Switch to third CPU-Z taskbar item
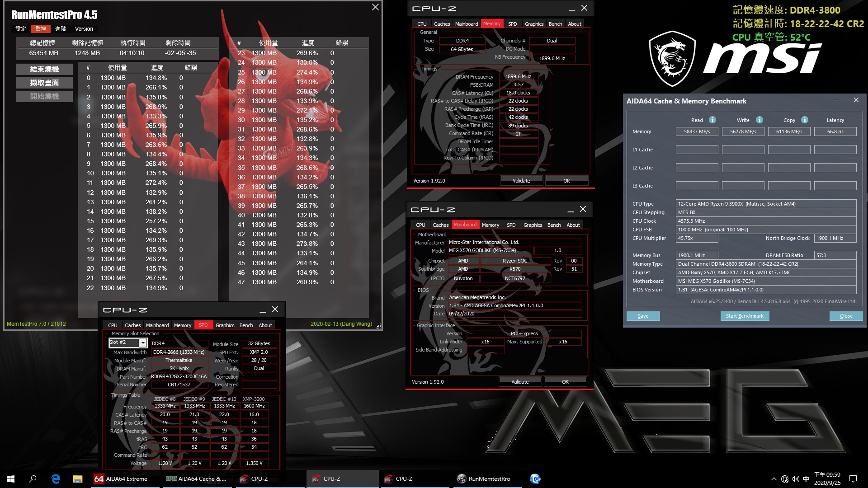Image resolution: width=868 pixels, height=488 pixels. point(415,479)
